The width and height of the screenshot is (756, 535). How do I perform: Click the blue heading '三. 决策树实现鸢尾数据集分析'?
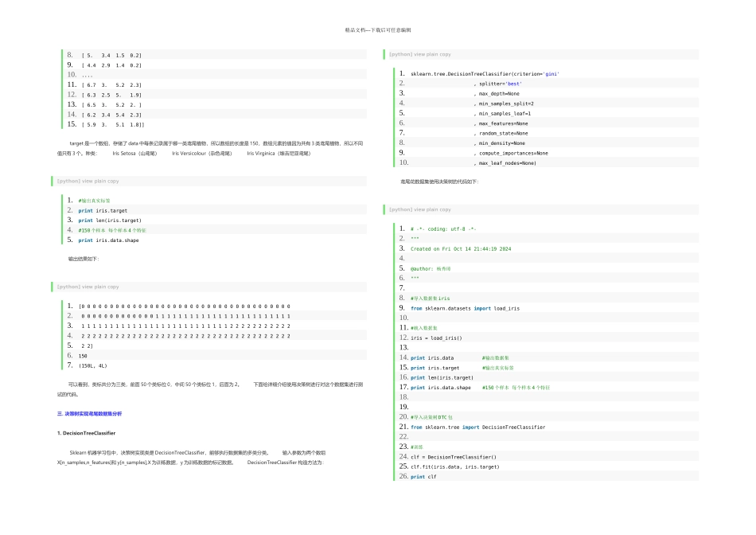tap(90, 414)
